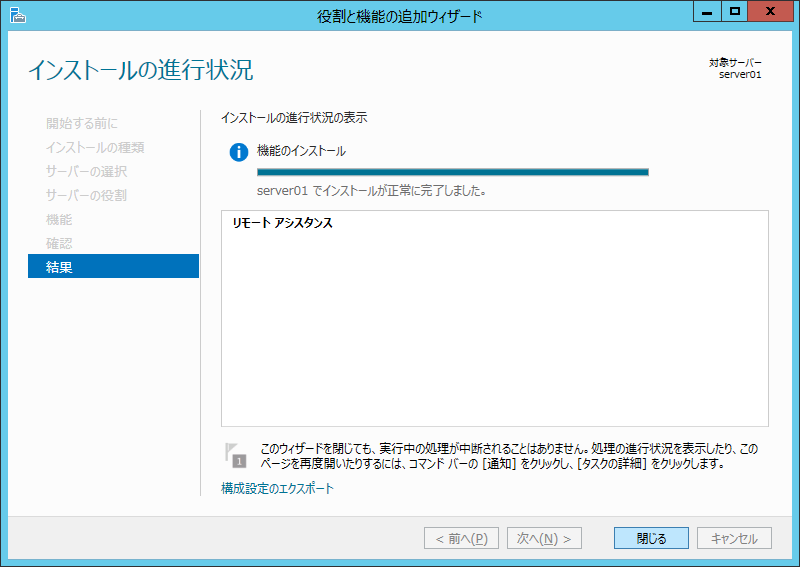Viewport: 800px width, 567px height.
Task: Select the 結果 step in sidebar
Action: pos(113,267)
